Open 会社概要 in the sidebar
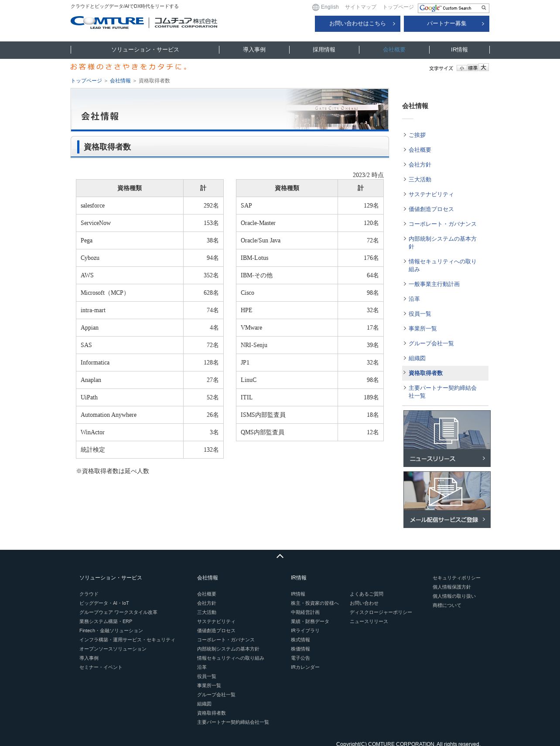Screen dimensions: 560x746 click(420, 150)
